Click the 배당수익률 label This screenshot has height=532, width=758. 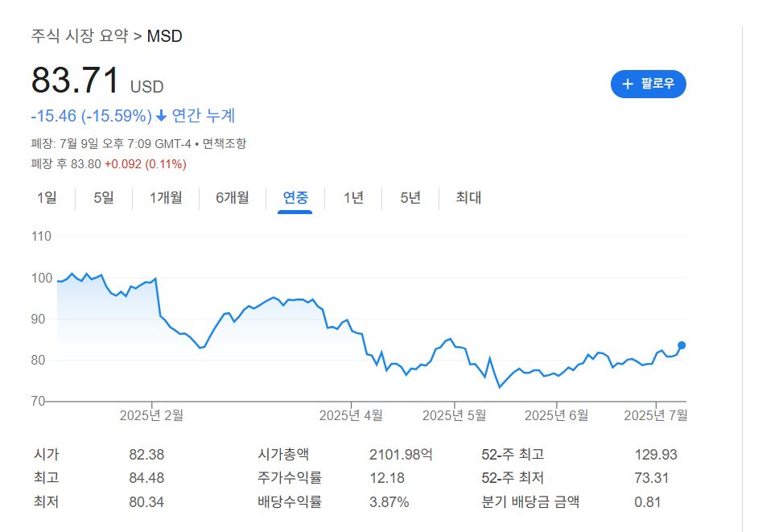(x=290, y=502)
